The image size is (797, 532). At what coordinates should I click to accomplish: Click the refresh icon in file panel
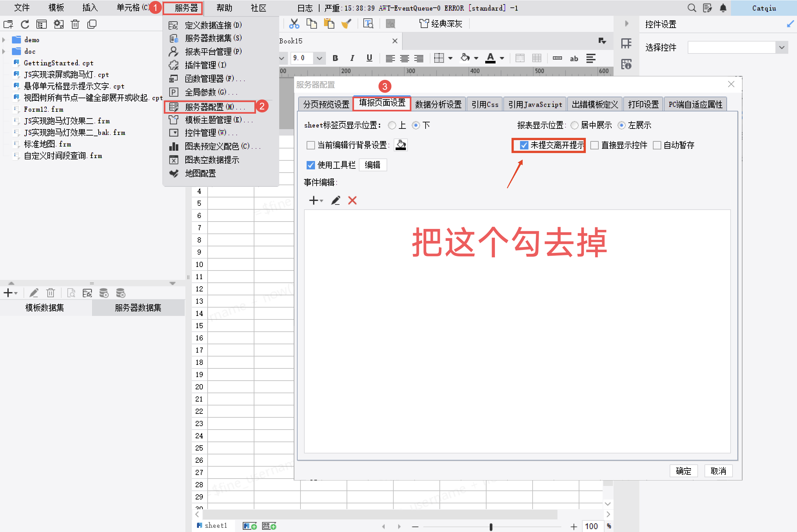point(25,24)
